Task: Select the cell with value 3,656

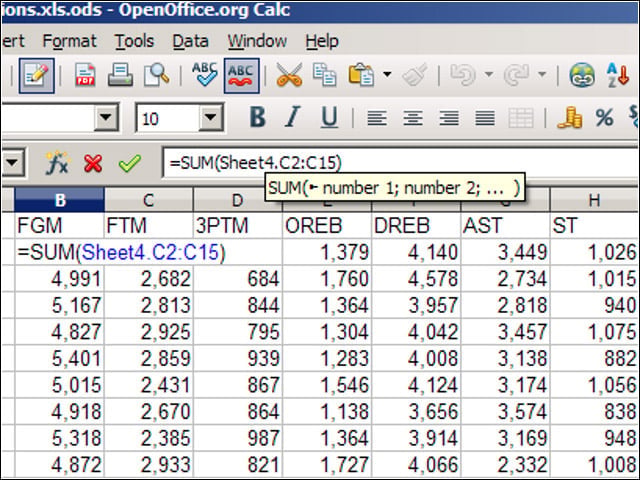Action: tap(416, 411)
